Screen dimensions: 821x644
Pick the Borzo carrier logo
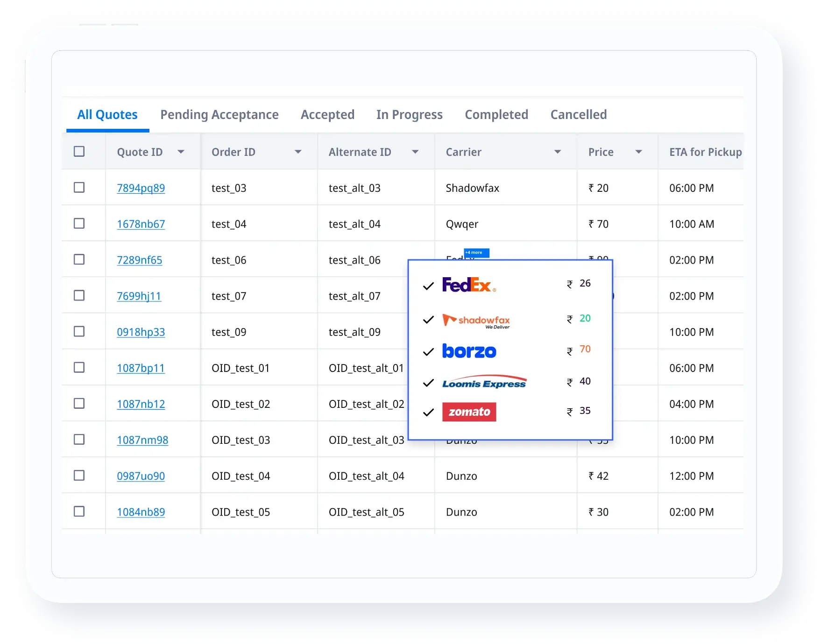469,351
